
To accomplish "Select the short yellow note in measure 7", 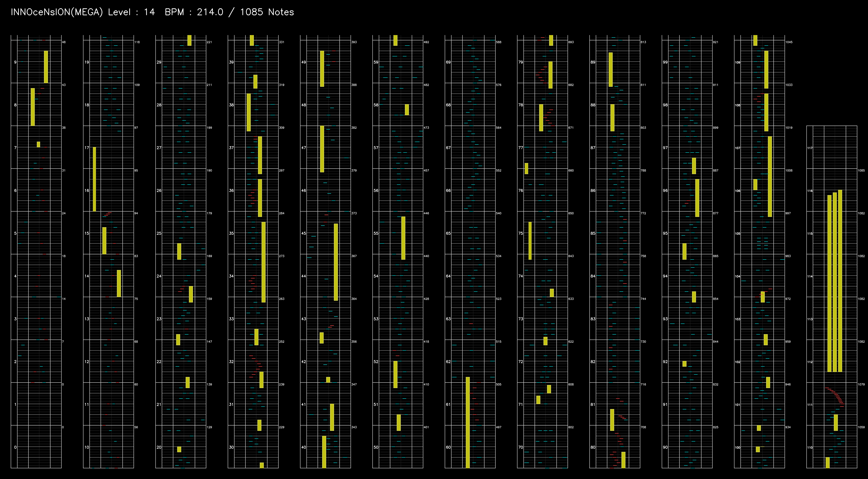I will 38,144.
